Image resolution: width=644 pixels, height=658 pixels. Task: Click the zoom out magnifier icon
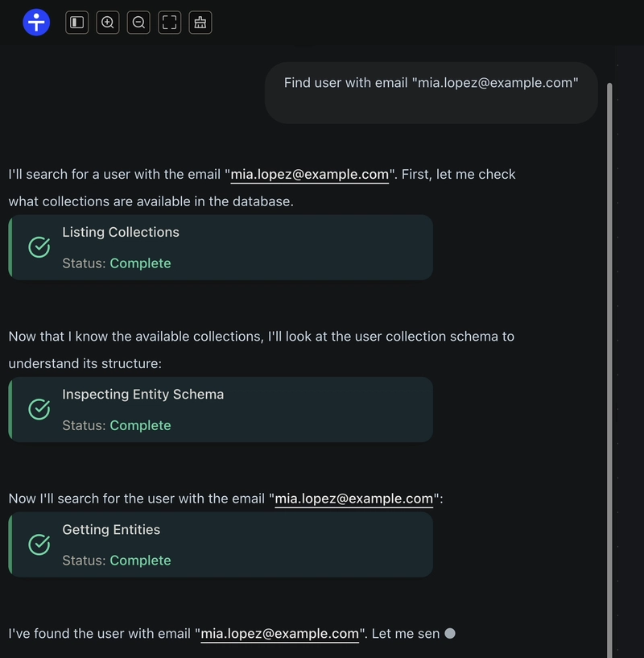coord(138,23)
